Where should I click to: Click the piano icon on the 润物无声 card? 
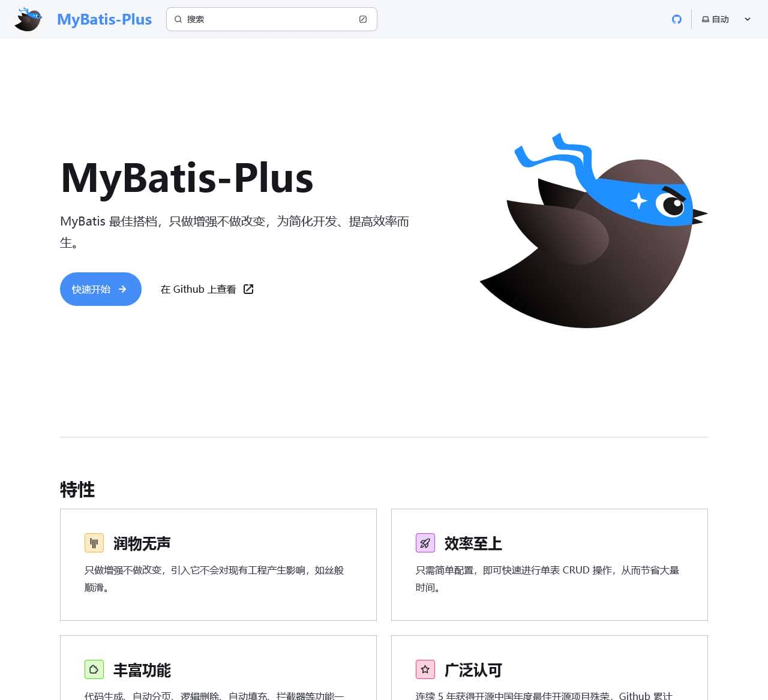pyautogui.click(x=94, y=543)
